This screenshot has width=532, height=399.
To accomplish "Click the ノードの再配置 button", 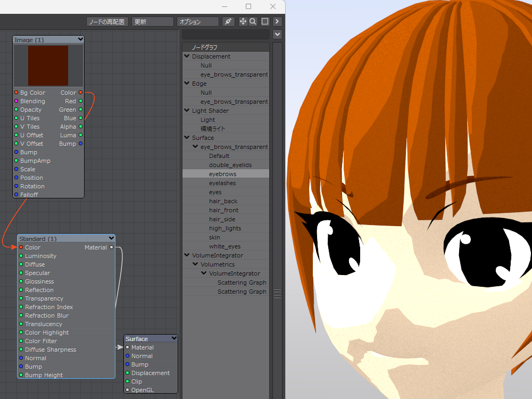I will coord(107,22).
